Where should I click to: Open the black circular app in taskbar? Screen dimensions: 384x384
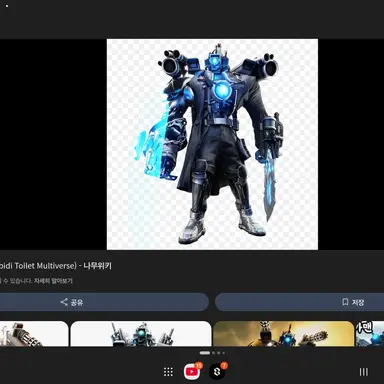click(x=217, y=372)
